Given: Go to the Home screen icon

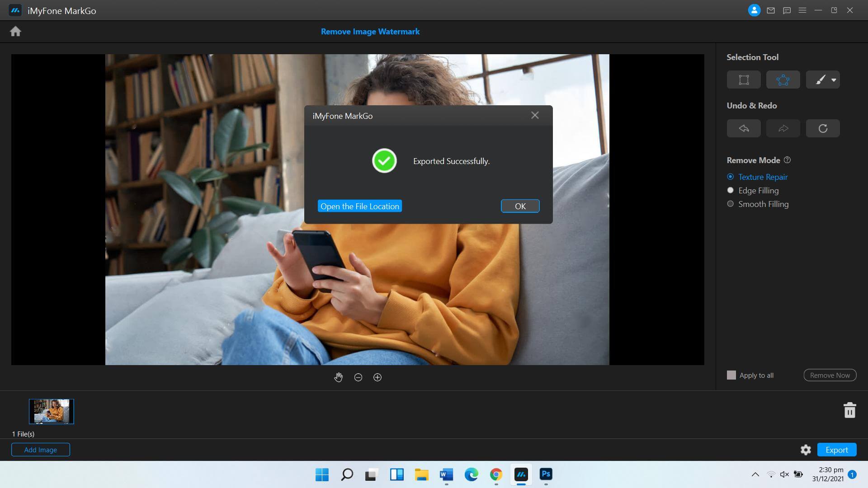Looking at the screenshot, I should [15, 31].
